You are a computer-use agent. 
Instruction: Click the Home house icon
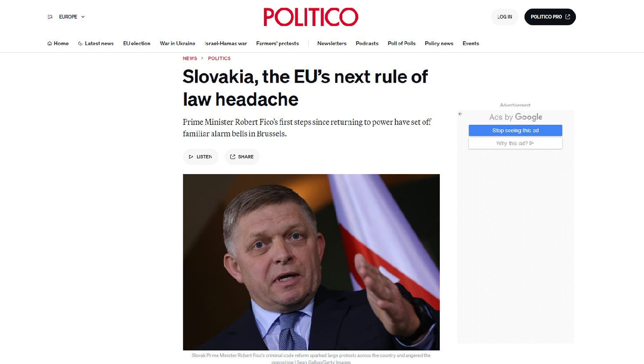tap(50, 44)
